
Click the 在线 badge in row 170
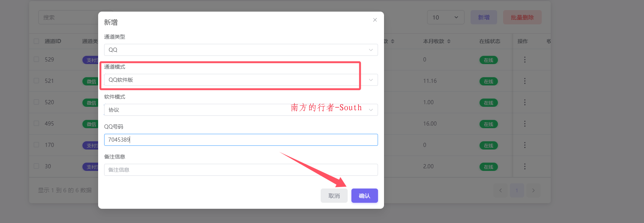click(x=489, y=145)
